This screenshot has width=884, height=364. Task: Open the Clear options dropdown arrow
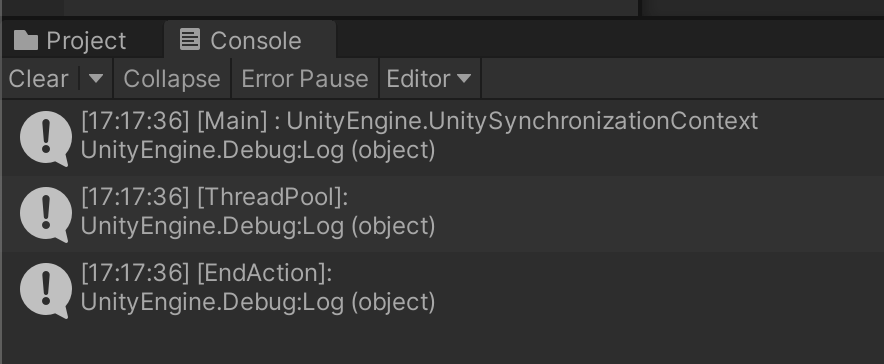click(x=96, y=78)
